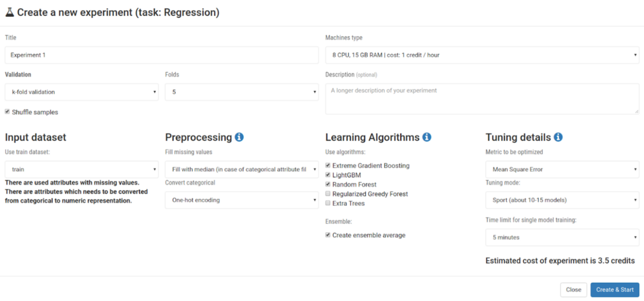Open the Learning Algorithms info icon
The width and height of the screenshot is (644, 301).
coord(427,138)
